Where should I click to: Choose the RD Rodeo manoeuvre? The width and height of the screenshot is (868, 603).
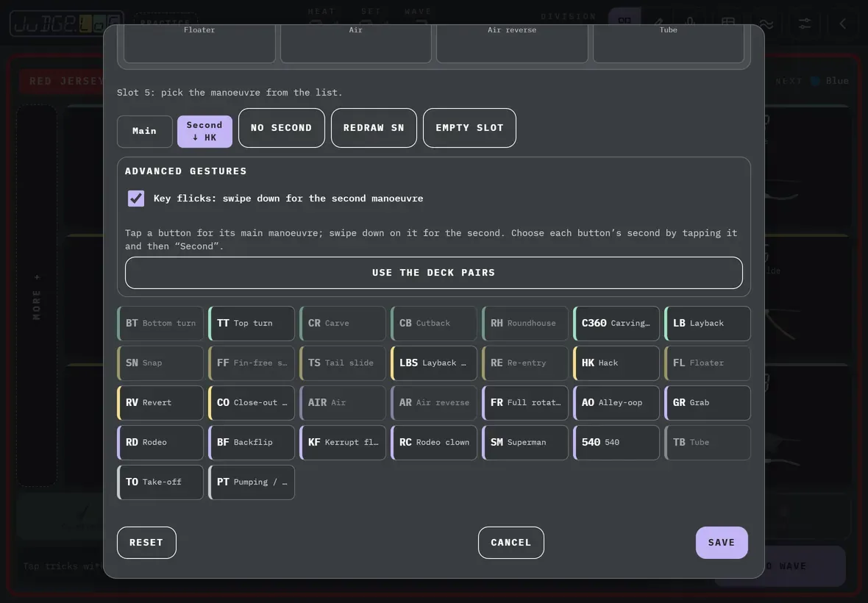160,443
